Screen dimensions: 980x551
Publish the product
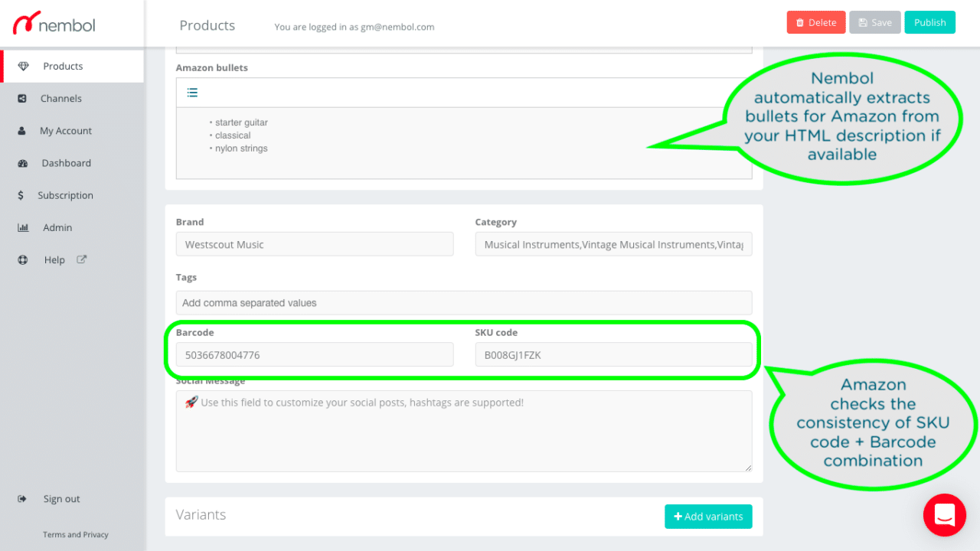pos(929,22)
